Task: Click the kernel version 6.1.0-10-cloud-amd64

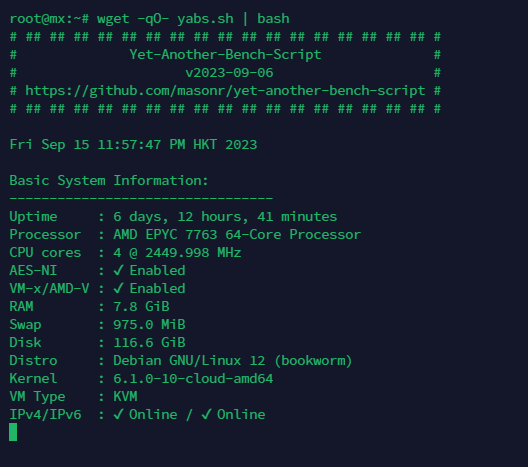Action: pos(193,379)
